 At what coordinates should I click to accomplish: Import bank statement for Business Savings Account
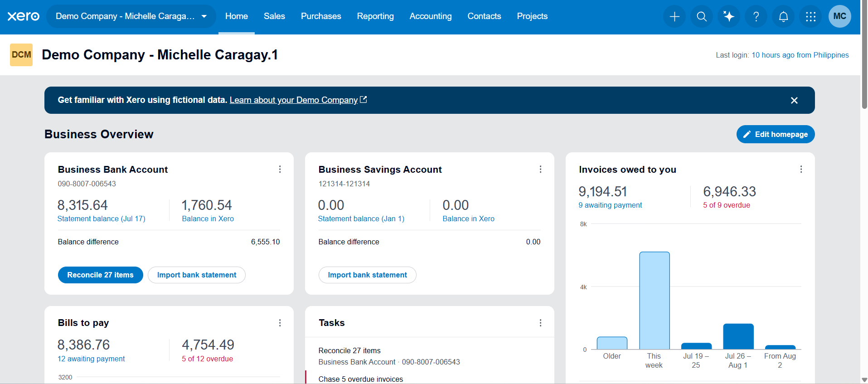[367, 275]
